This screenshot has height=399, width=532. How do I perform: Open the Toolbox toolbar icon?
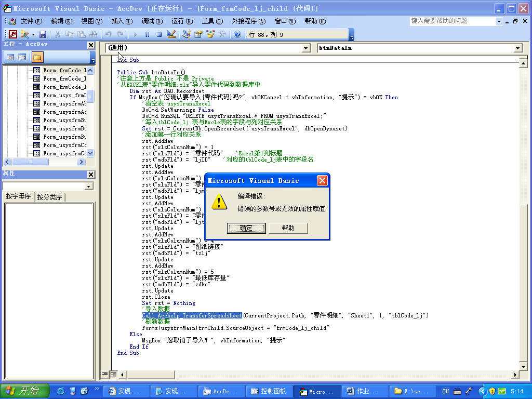click(x=222, y=34)
